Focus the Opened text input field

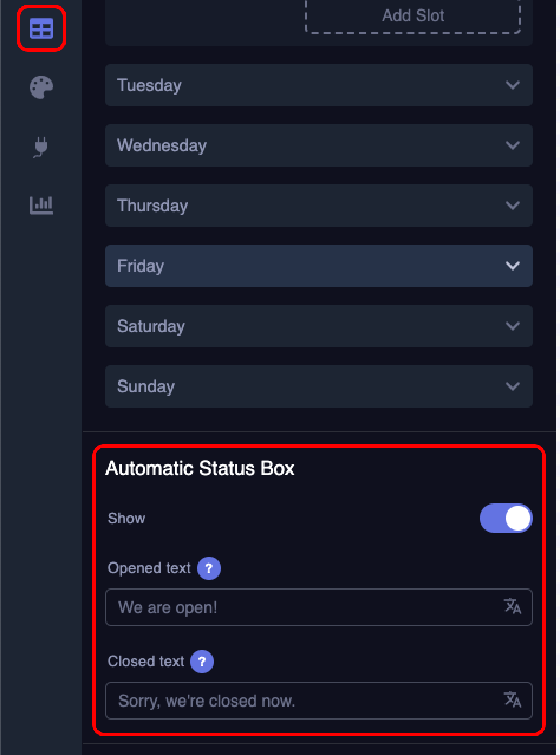coord(304,607)
